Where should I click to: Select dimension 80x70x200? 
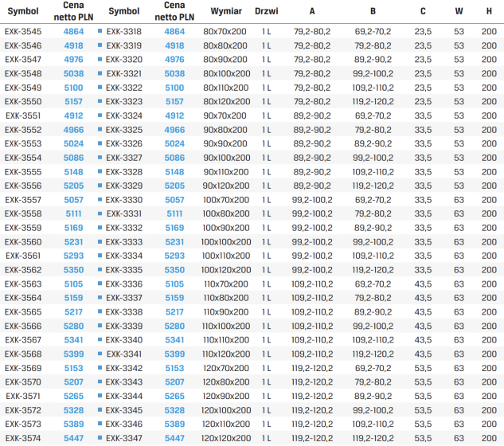point(225,32)
